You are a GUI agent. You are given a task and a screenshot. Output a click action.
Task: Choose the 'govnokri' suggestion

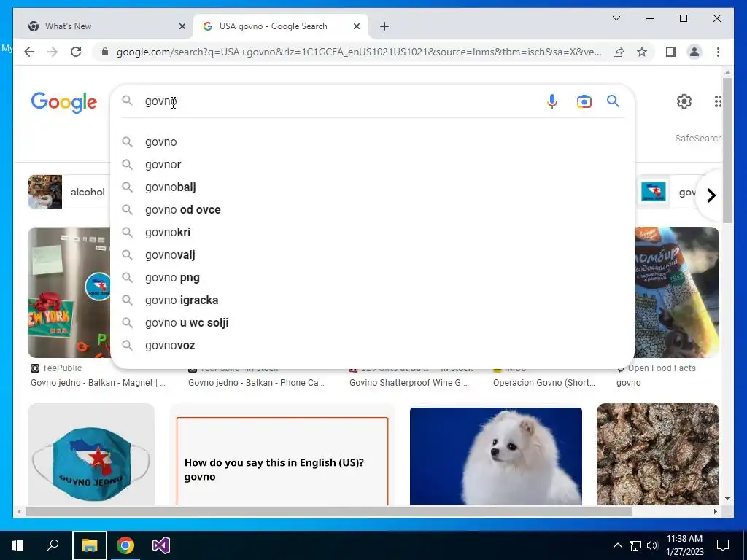[x=372, y=233]
